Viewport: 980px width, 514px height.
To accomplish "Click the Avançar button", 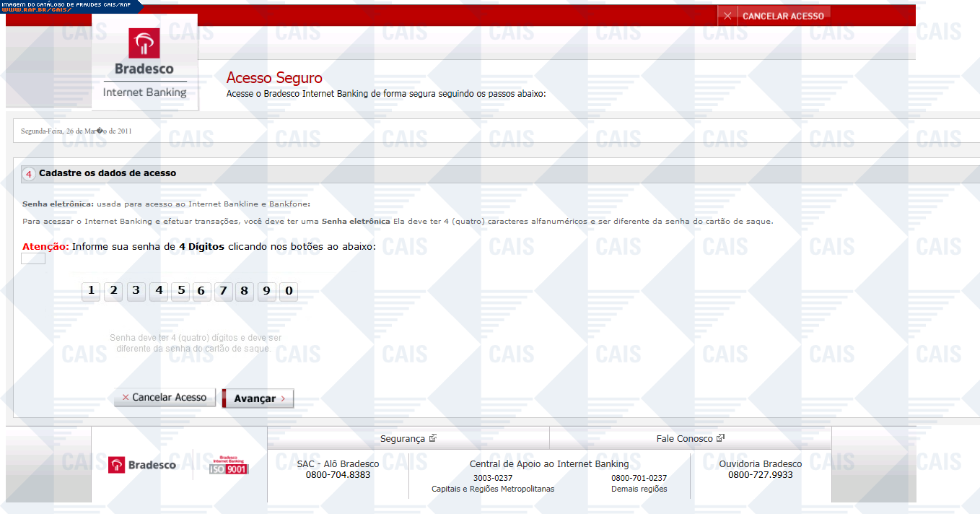I will [258, 398].
